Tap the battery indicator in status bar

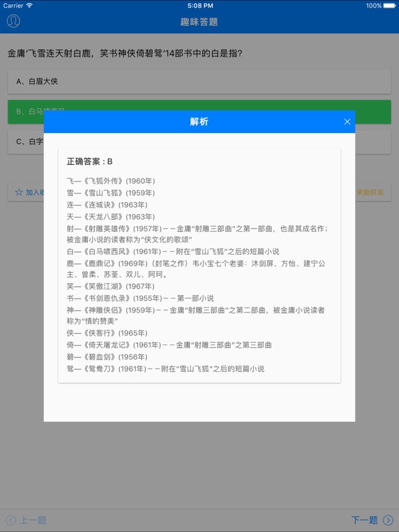coord(389,6)
